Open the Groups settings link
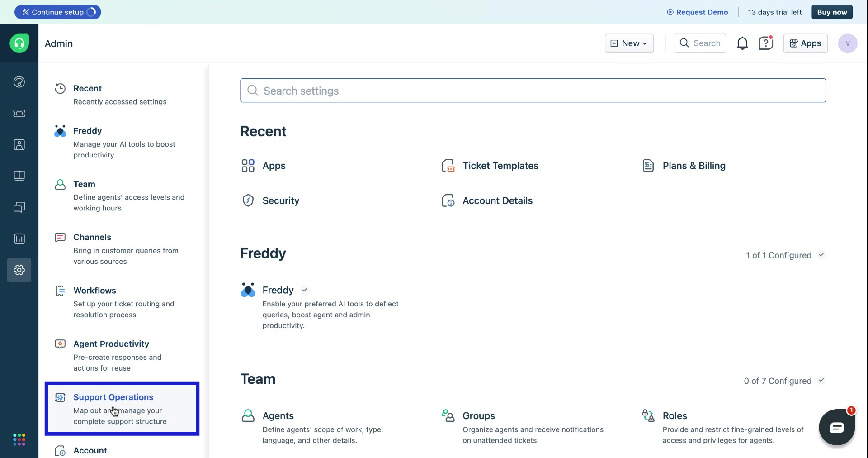This screenshot has height=458, width=868. tap(479, 415)
